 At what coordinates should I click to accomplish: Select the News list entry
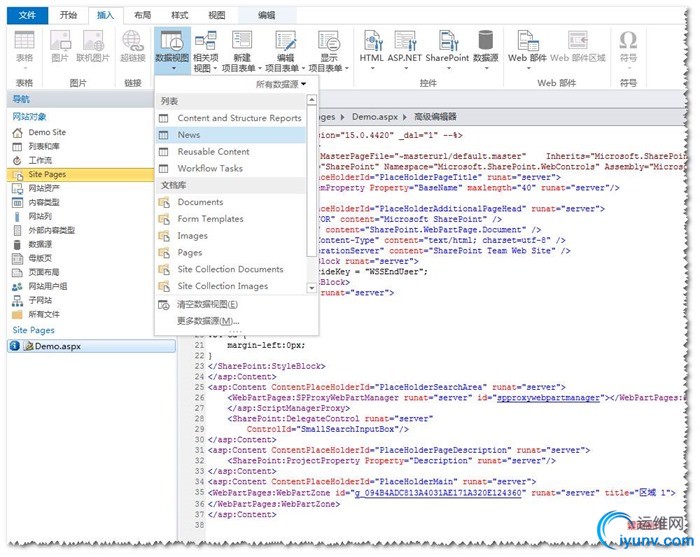point(231,135)
